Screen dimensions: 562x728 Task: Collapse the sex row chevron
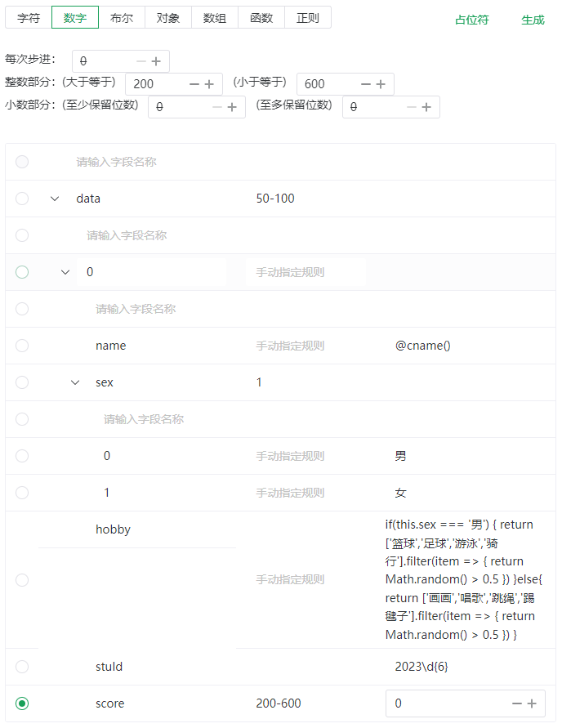pos(75,382)
